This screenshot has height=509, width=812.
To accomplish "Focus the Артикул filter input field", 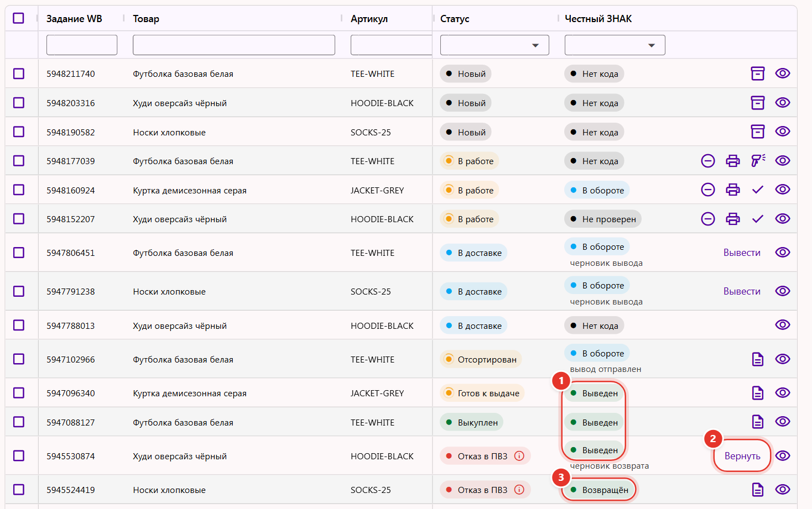I will (x=391, y=45).
